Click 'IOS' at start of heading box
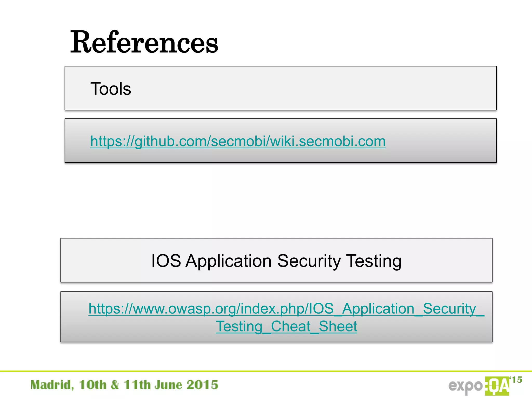This screenshot has width=532, height=399. click(x=166, y=261)
